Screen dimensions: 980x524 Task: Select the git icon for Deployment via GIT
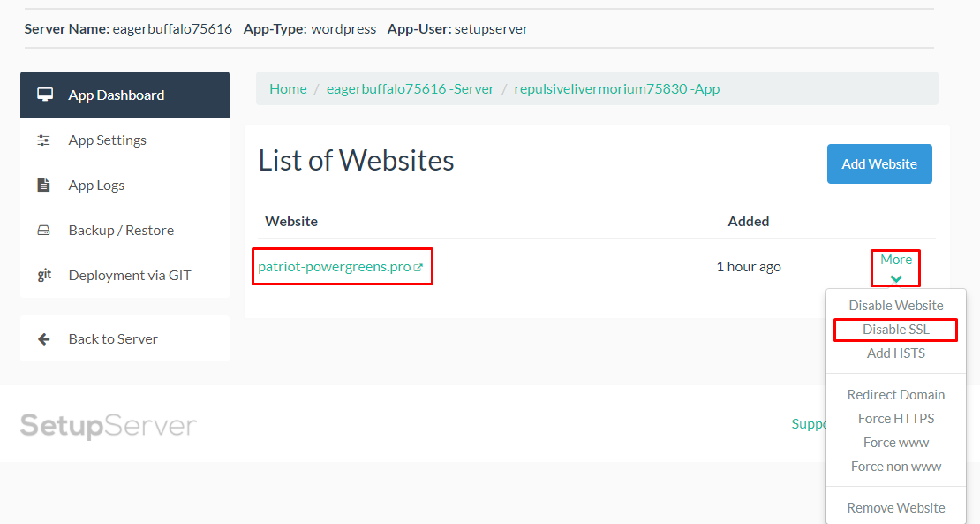tap(46, 275)
